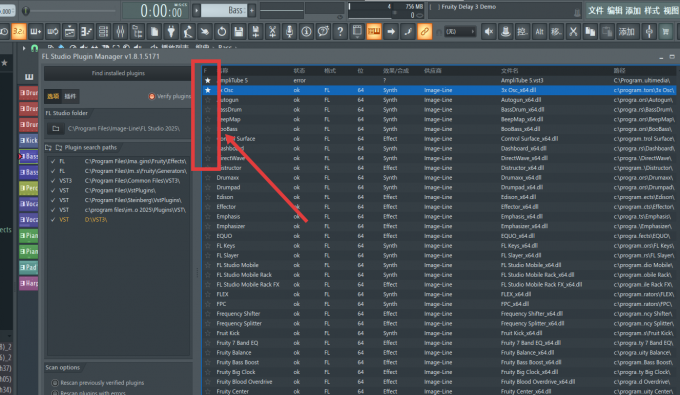This screenshot has width=680, height=395.
Task: Uncheck the D:\VST3\ search path
Action: coord(53,220)
